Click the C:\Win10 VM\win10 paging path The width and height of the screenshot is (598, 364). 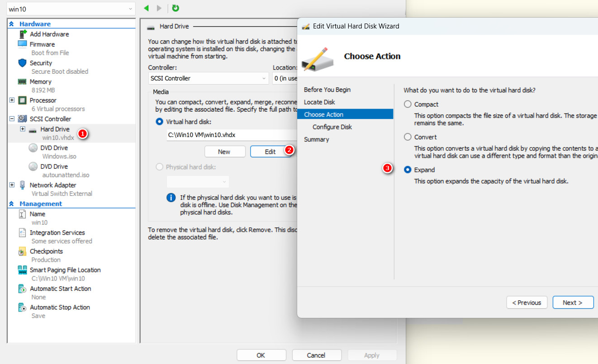point(58,279)
